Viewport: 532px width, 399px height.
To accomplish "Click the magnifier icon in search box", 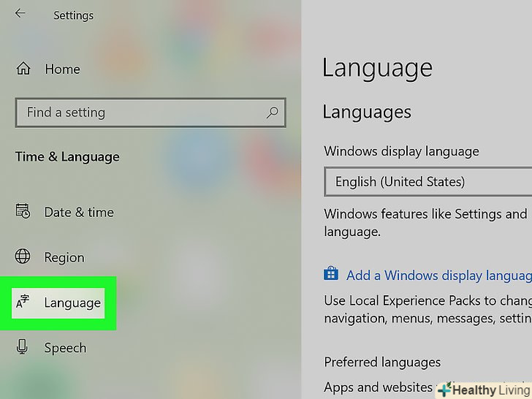I will [272, 113].
